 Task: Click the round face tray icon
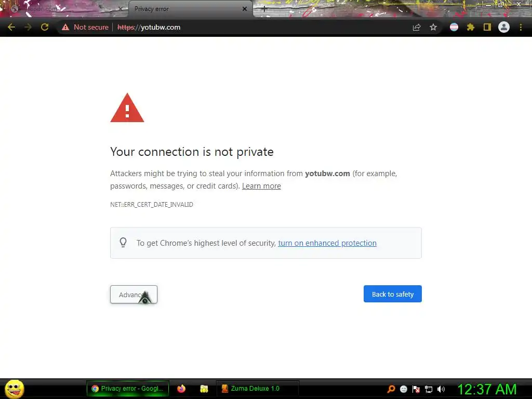403,389
